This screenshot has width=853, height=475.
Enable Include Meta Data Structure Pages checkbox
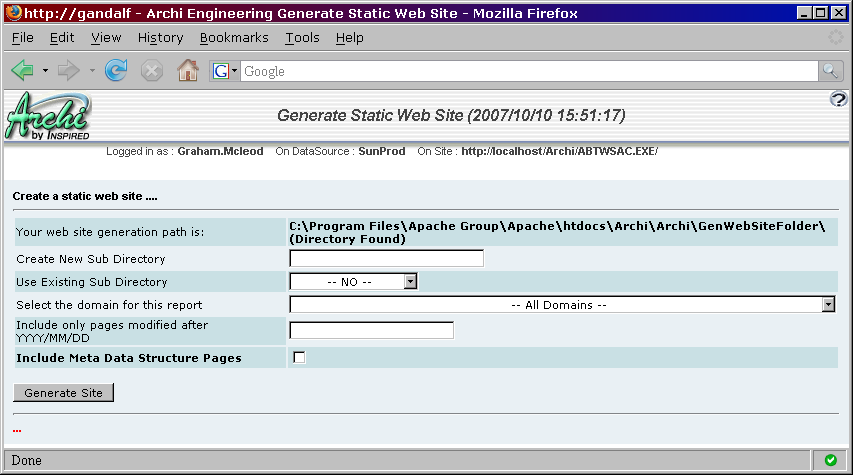[298, 358]
